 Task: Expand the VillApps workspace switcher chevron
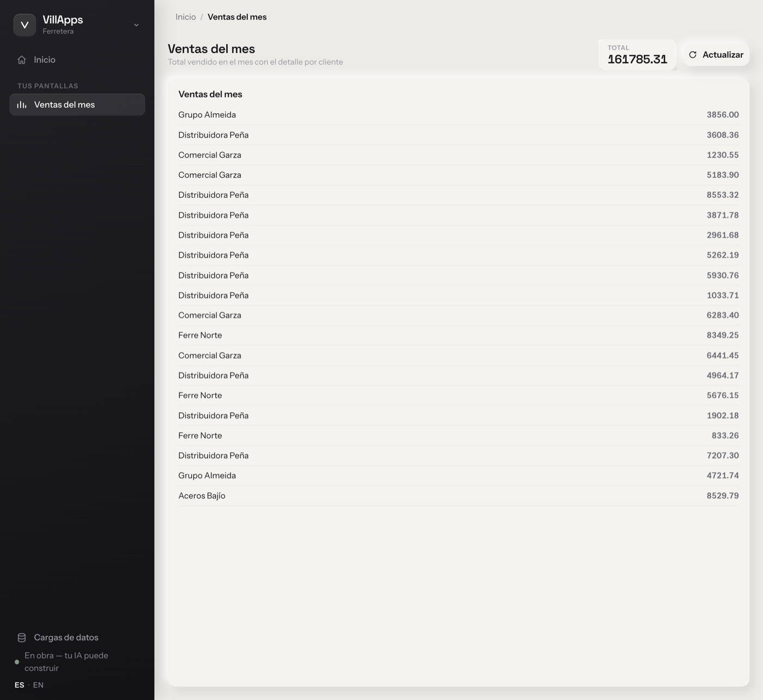pos(136,25)
